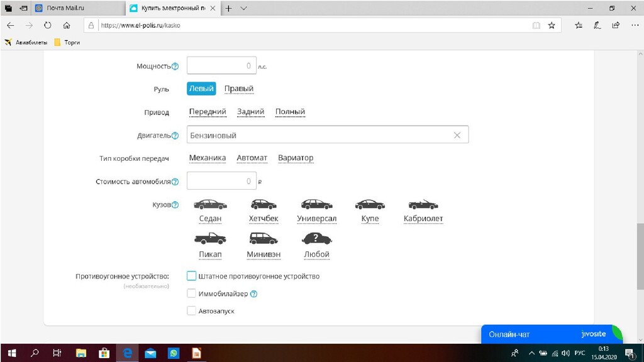
Task: Show hidden system tray icons
Action: point(531,353)
